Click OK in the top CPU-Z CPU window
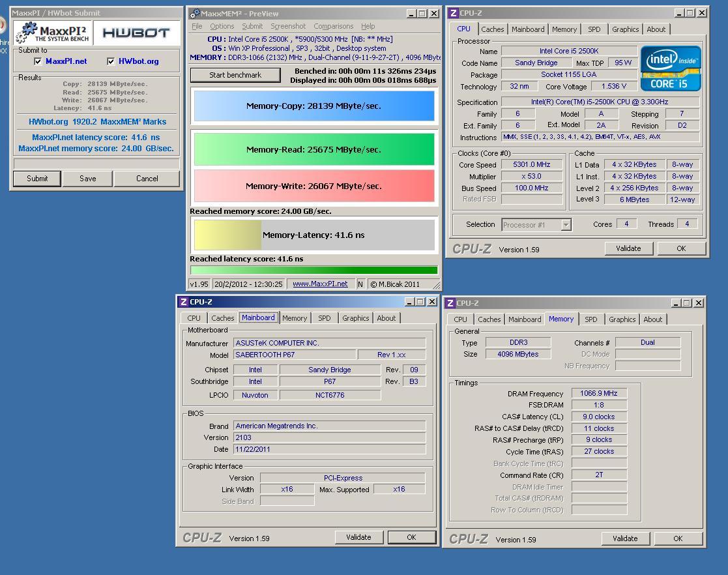The image size is (728, 575). click(x=680, y=249)
